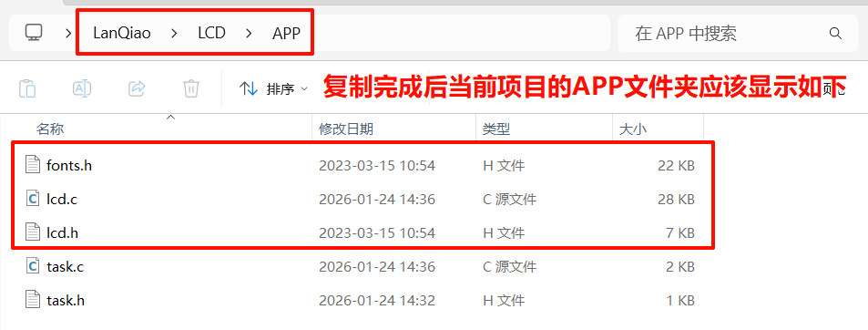Viewport: 868px width, 330px height.
Task: Click the date 2026-01-24 14:36 of task.c
Action: click(x=377, y=267)
